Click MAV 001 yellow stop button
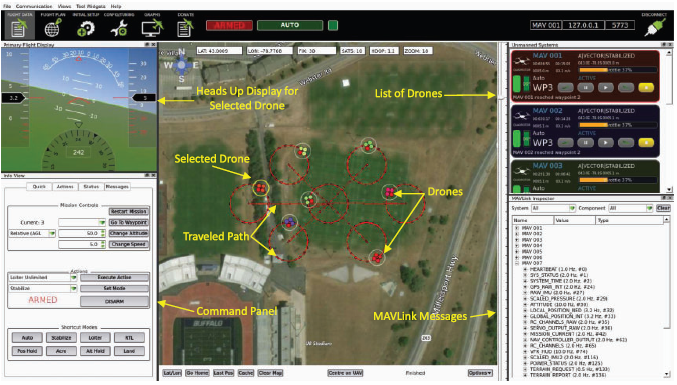 click(x=646, y=88)
